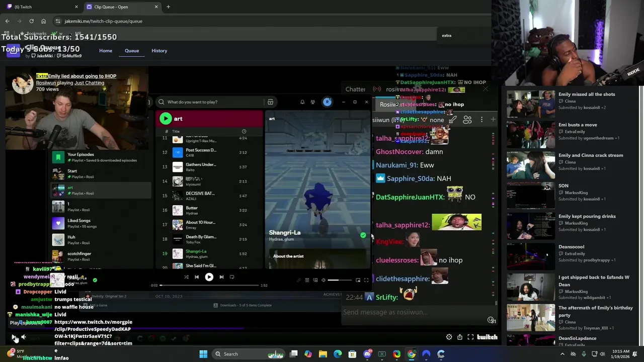Open 'scotchfinger' playlist in Spotify sidebar
Screen dimensions: 644x362
click(101, 256)
